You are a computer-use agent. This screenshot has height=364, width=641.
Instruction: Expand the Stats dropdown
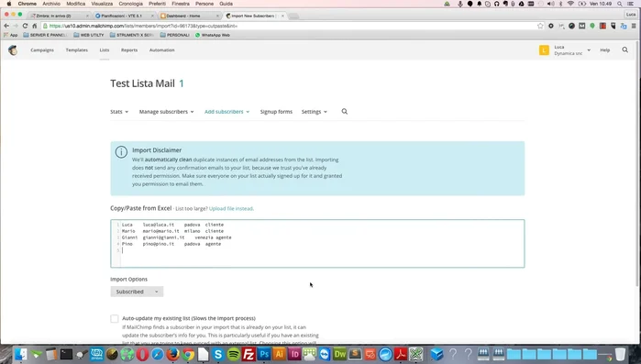119,112
